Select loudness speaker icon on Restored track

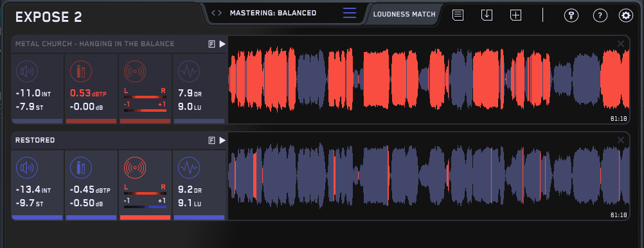27,168
